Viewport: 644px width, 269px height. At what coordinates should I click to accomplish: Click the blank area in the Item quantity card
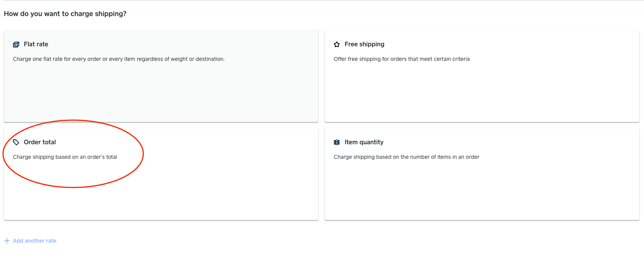pyautogui.click(x=482, y=191)
